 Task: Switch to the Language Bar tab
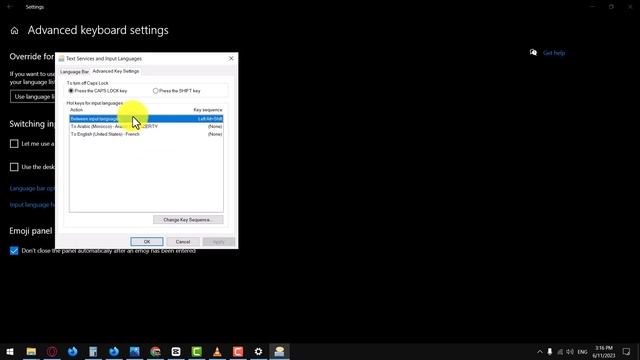pos(74,72)
